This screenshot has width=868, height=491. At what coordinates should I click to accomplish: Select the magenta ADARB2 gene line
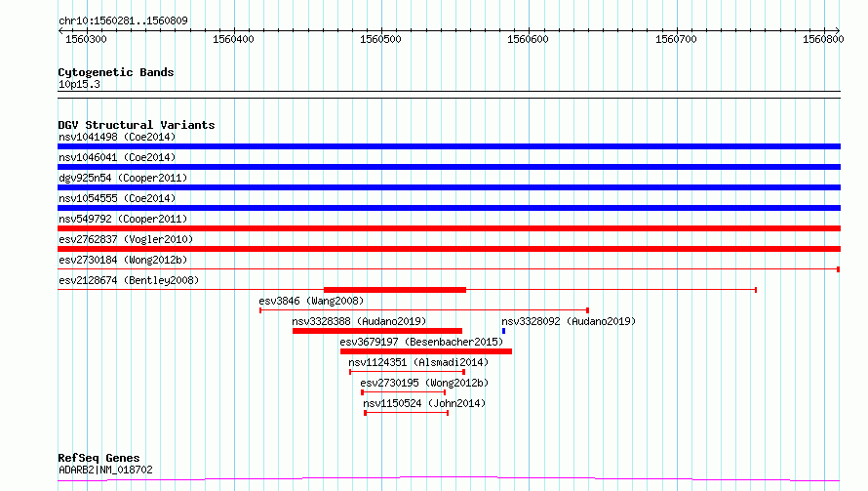pos(449,479)
